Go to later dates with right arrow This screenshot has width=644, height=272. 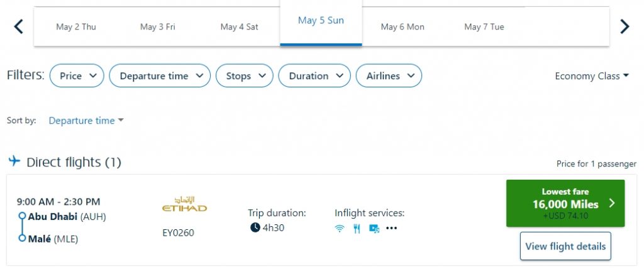point(625,26)
